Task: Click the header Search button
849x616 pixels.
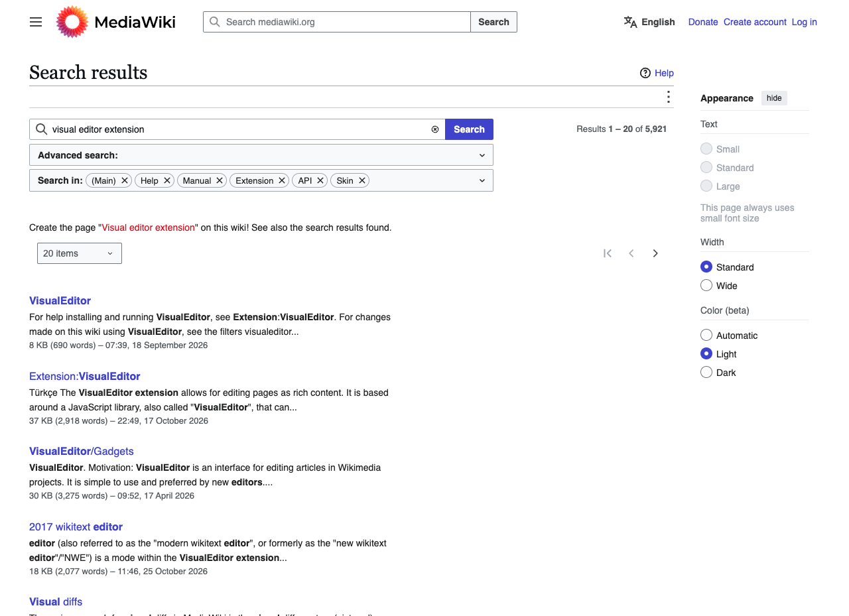Action: (493, 22)
